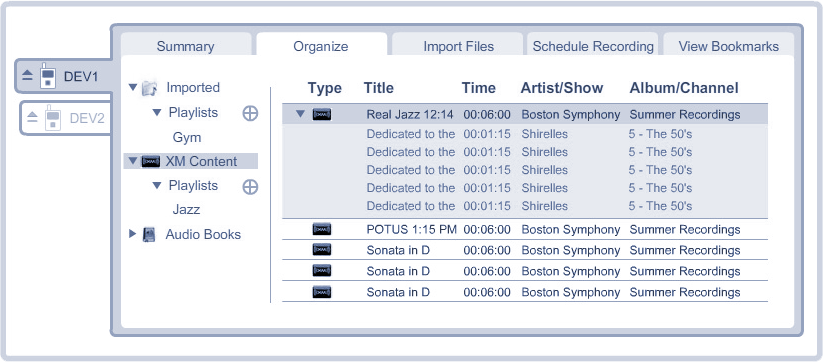
Task: Eject the DEV1 device
Action: (27, 76)
